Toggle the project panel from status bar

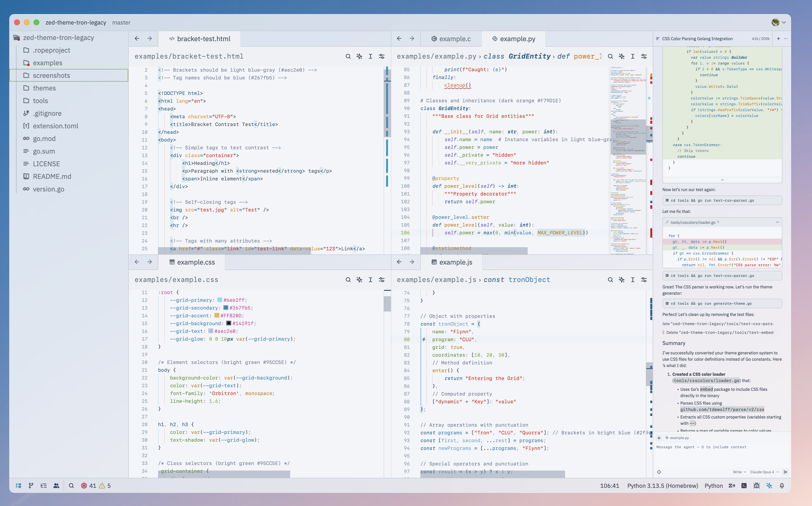pos(18,486)
